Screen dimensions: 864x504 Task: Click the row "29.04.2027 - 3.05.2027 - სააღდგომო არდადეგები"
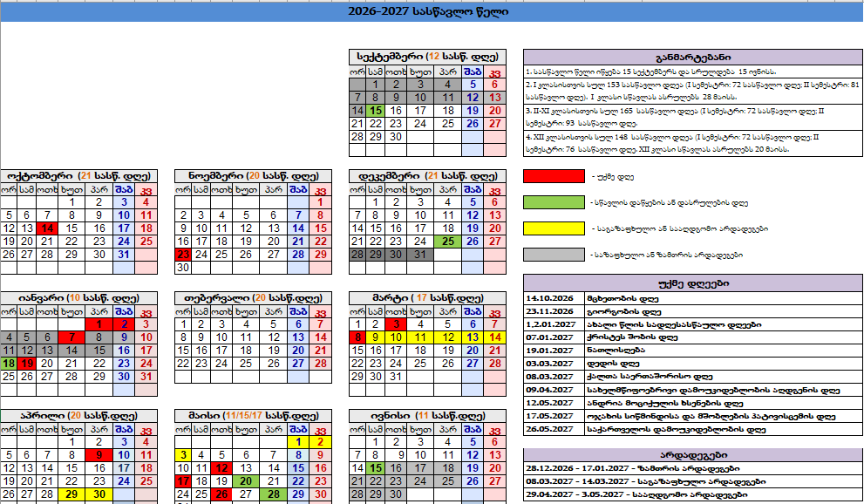tap(693, 494)
